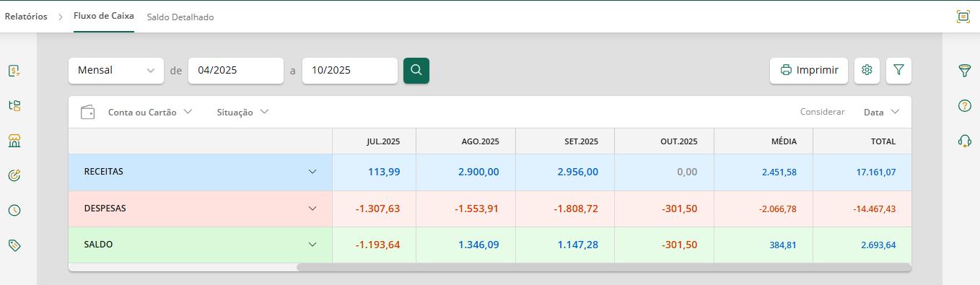Click the fullscreen icon in the top right
Screen dimensions: 980x285
click(963, 17)
